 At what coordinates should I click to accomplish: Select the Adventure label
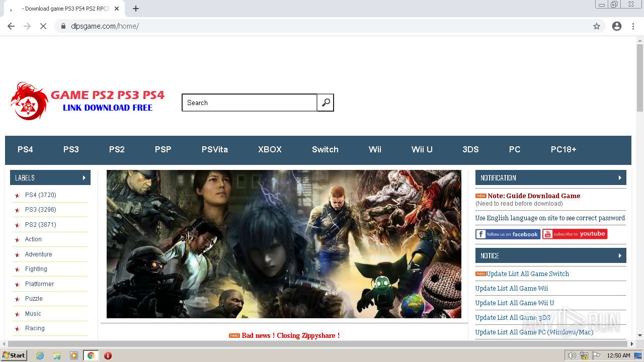(x=39, y=254)
